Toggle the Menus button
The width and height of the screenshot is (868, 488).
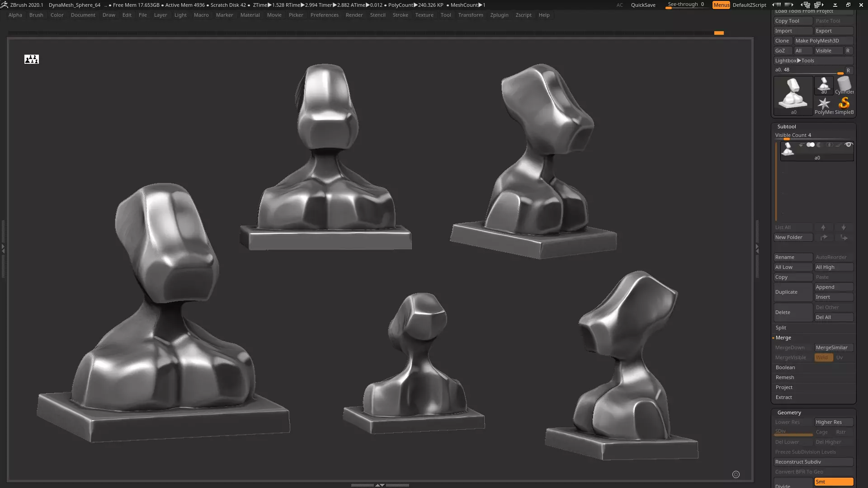pyautogui.click(x=721, y=5)
